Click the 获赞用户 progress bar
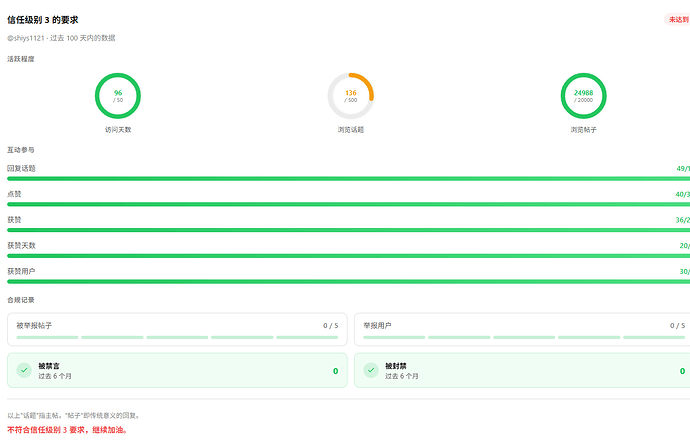Viewport: 690px width, 442px height. [x=349, y=282]
